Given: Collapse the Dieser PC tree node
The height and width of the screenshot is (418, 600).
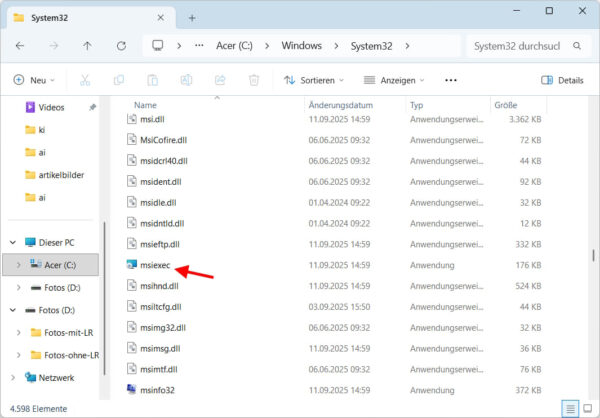Looking at the screenshot, I should (13, 242).
